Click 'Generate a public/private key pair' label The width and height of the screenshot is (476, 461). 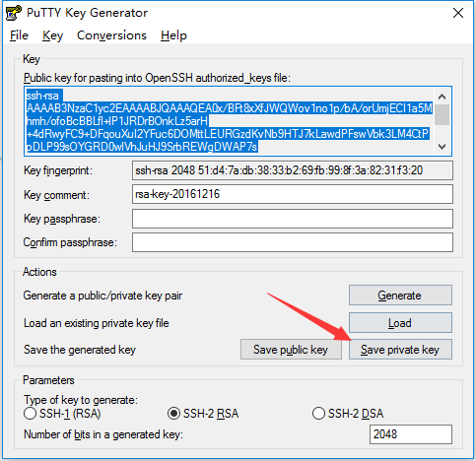click(102, 296)
